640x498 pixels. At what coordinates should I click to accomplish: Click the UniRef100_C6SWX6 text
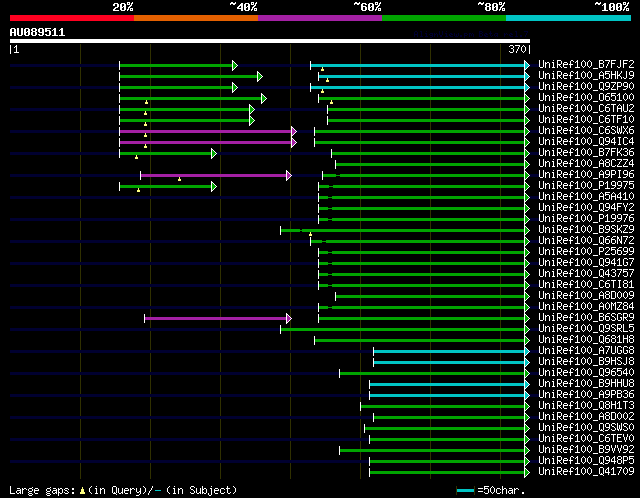(x=586, y=131)
